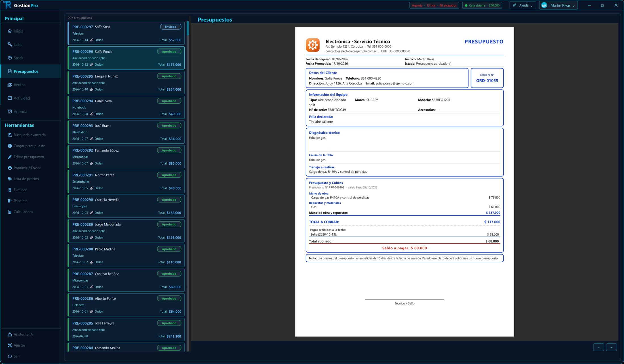The image size is (624, 364).
Task: Open the Calculadora tool icon
Action: click(x=10, y=212)
